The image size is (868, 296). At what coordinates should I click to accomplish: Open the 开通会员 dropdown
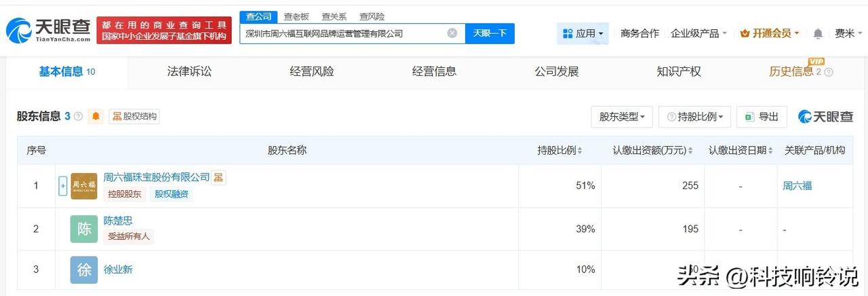pos(770,33)
